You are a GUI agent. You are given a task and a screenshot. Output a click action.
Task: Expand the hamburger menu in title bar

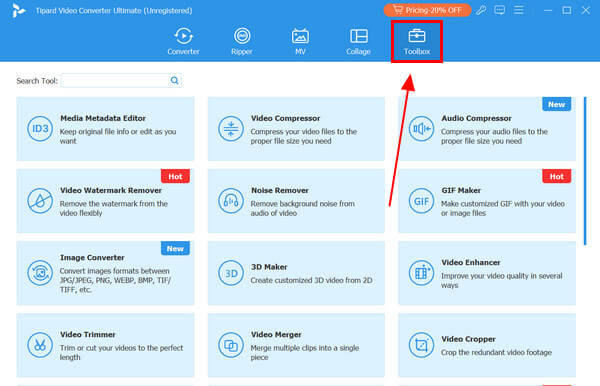pyautogui.click(x=518, y=10)
